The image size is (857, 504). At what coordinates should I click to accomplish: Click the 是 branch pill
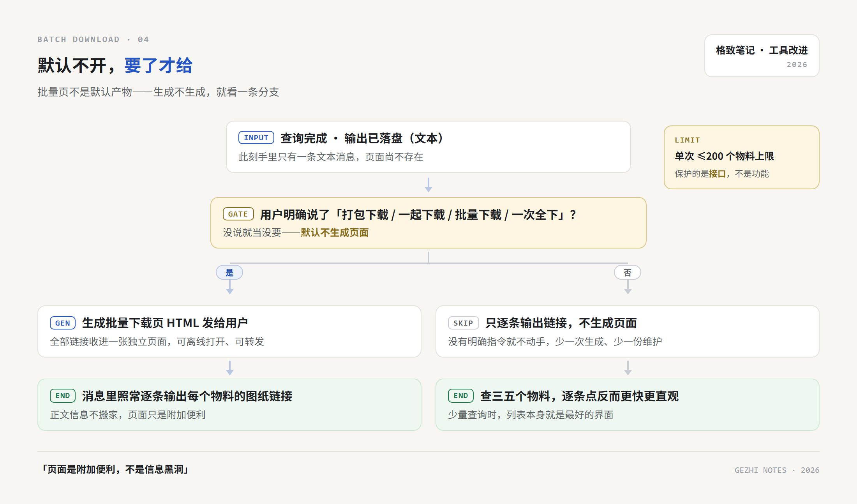pos(229,273)
